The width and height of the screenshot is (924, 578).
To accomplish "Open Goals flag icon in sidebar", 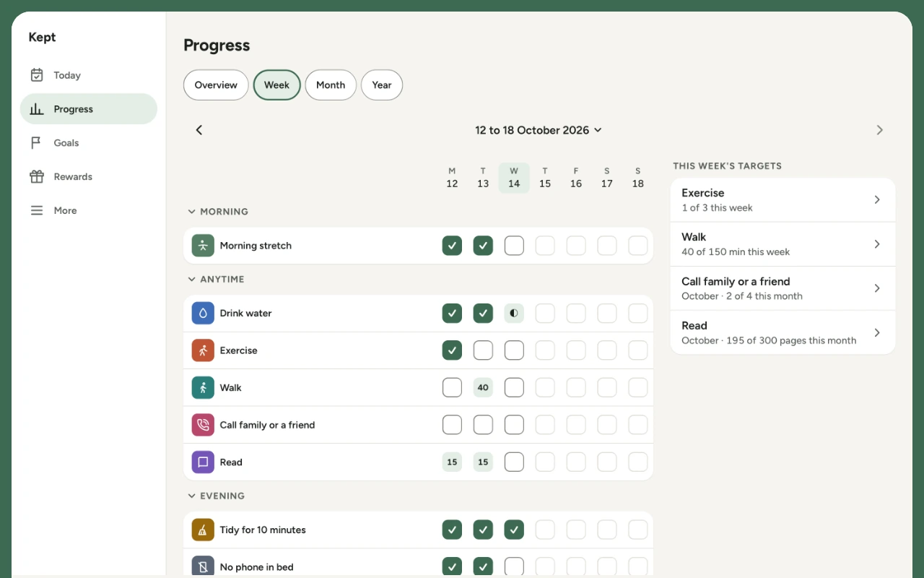I will click(36, 143).
